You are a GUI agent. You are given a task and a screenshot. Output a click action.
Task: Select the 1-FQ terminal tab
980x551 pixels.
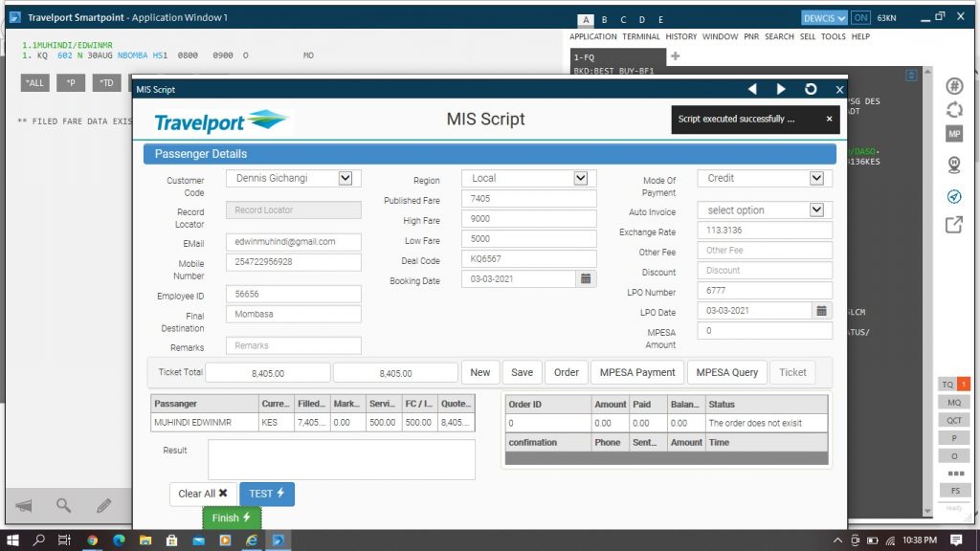tap(617, 56)
